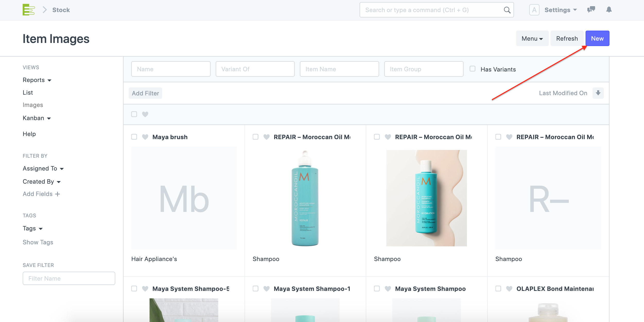Open OLAPLEX Bond Maintenance item title
This screenshot has width=644, height=322.
555,289
